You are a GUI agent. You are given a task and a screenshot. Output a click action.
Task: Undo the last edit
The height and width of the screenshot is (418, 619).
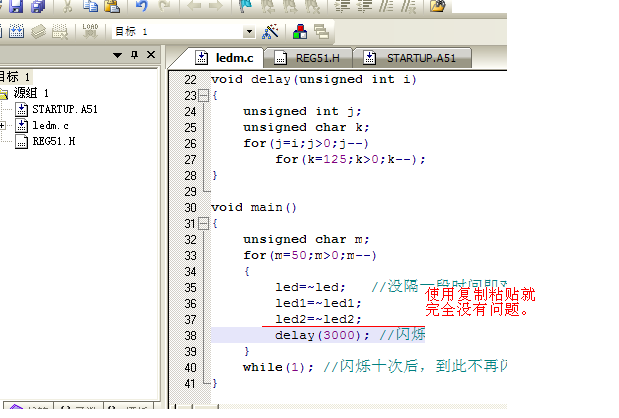141,6
